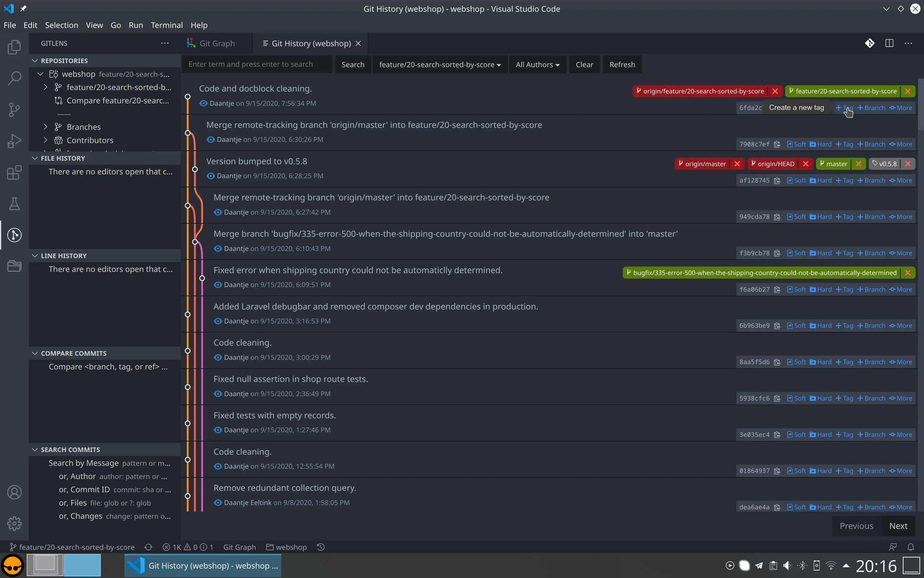Open GitLens panel more actions ellipsis
The height and width of the screenshot is (578, 924).
[x=165, y=43]
